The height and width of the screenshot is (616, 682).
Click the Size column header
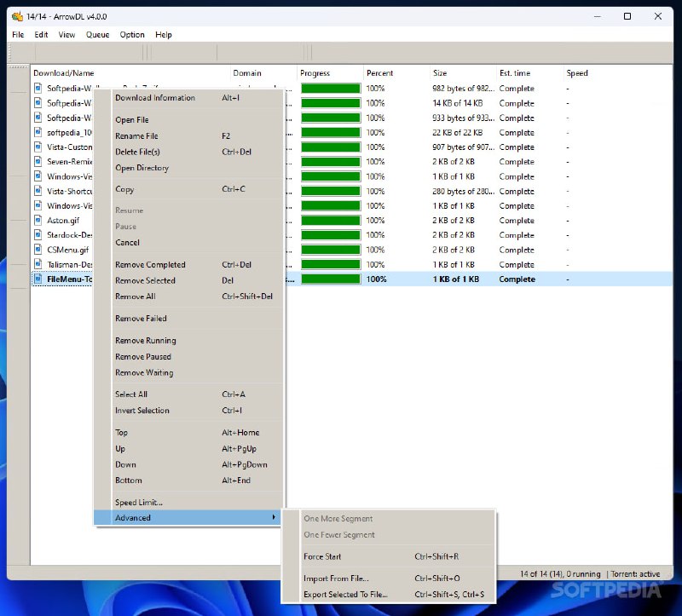click(440, 73)
